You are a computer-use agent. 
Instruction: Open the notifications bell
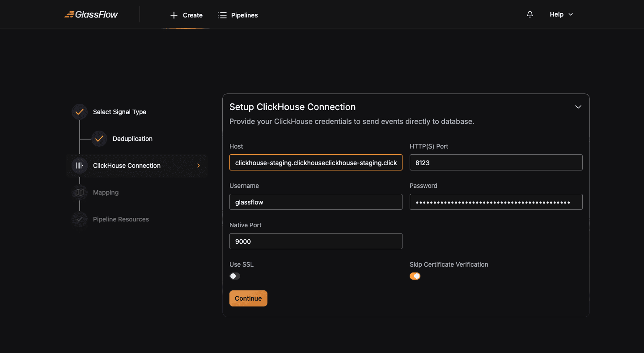[x=530, y=14]
